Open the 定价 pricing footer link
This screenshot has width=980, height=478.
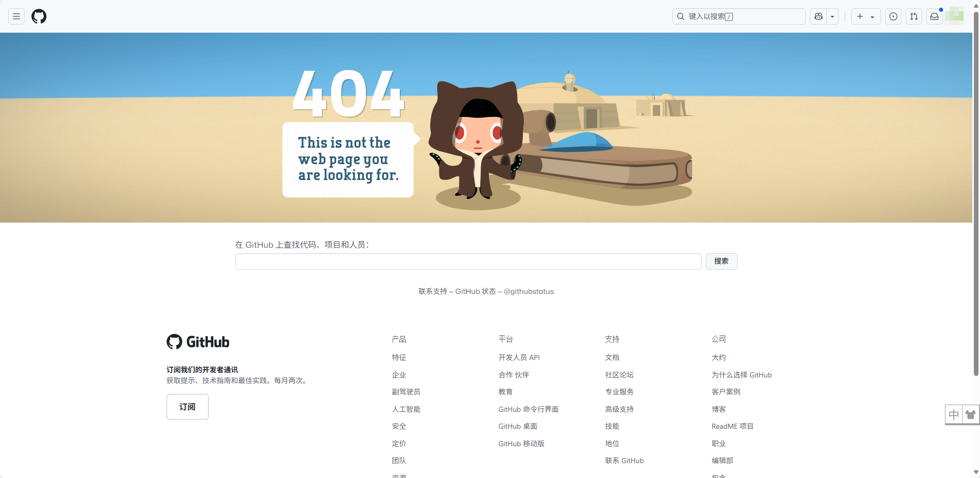(x=399, y=444)
